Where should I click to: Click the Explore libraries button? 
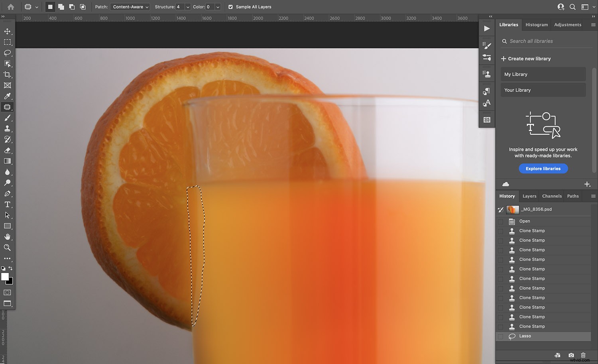coord(543,168)
